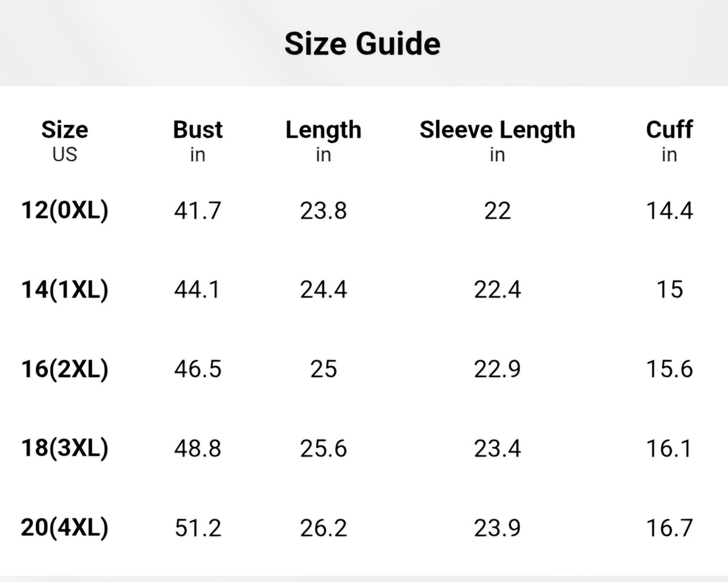The width and height of the screenshot is (728, 582).
Task: Select sleeve length value 22.9
Action: pos(497,369)
